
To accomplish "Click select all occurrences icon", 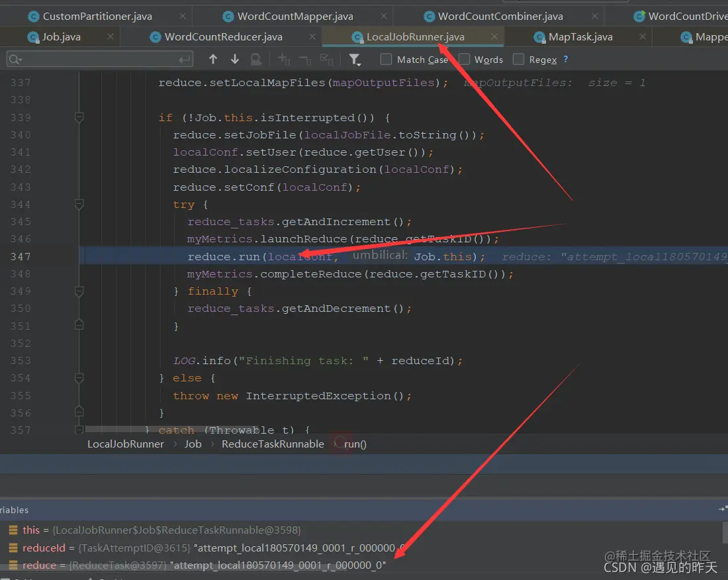I will pos(327,60).
